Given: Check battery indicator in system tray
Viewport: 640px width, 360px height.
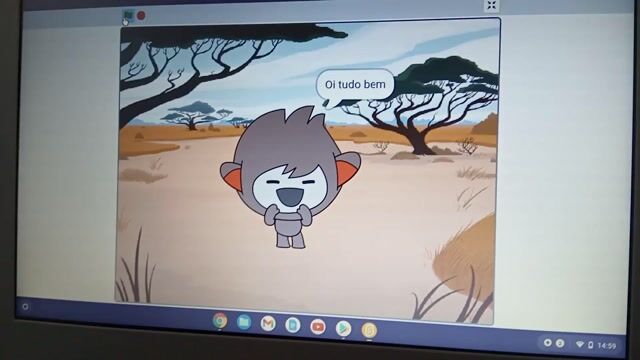Looking at the screenshot, I should pos(590,345).
